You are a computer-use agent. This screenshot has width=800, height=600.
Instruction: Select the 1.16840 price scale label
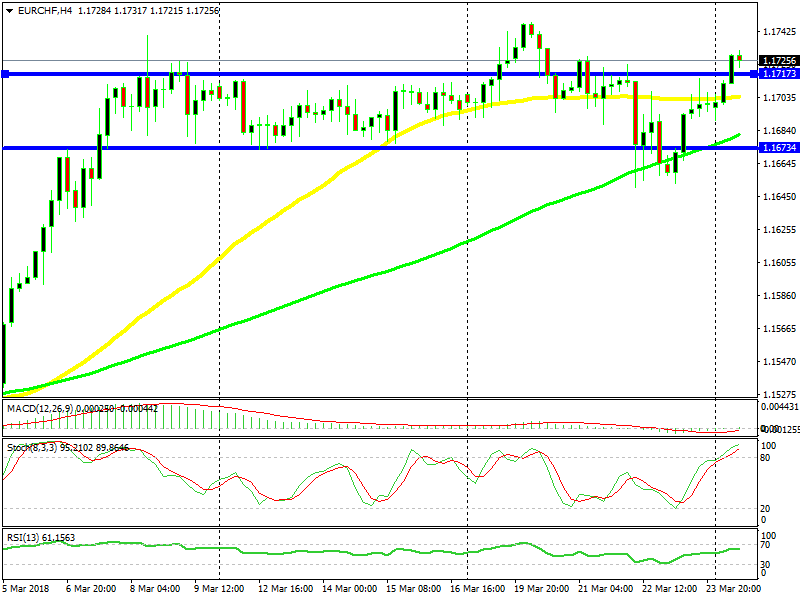click(779, 131)
